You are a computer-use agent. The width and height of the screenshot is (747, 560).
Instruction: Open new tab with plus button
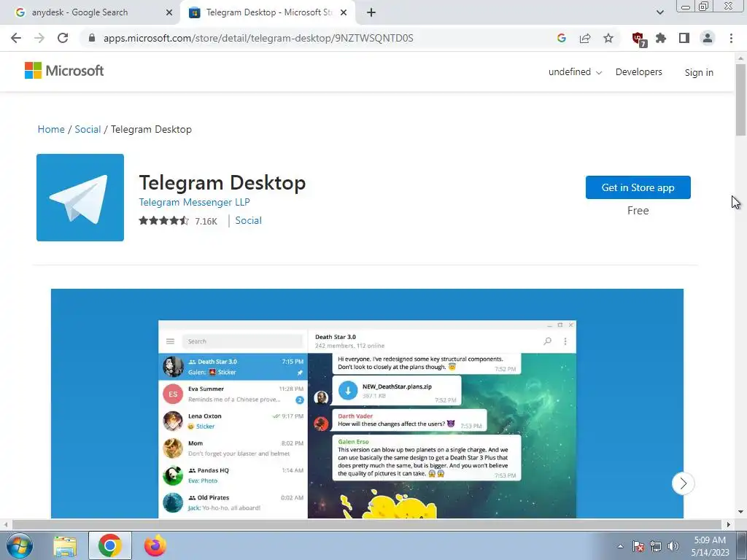point(371,12)
